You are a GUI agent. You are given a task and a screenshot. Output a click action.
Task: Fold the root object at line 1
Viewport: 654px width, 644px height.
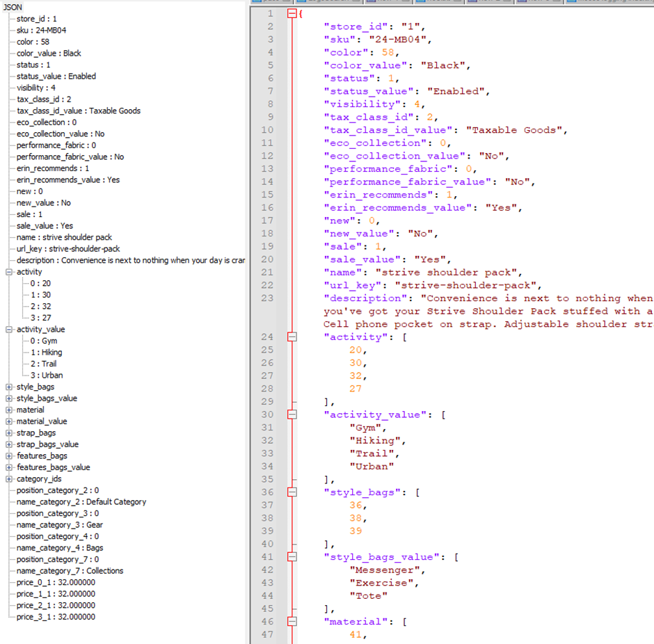[292, 14]
